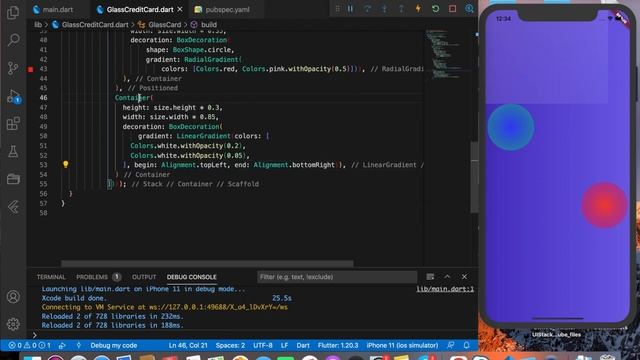The image size is (640, 360).
Task: Click the editor horizontal scrollbar
Action: (x=207, y=263)
